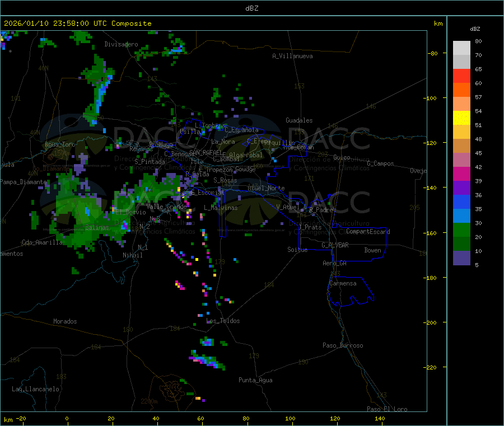Click the 140 km horizontal axis tick
The height and width of the screenshot is (426, 504).
(x=380, y=418)
